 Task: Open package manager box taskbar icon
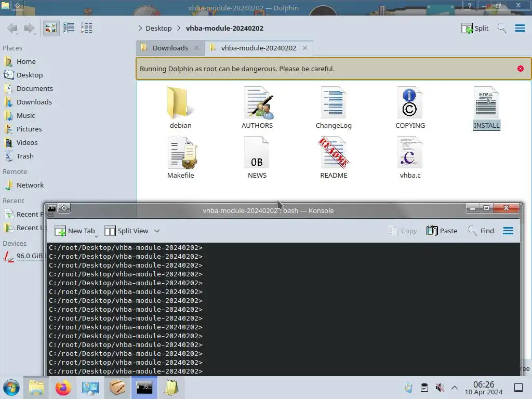coord(117,388)
